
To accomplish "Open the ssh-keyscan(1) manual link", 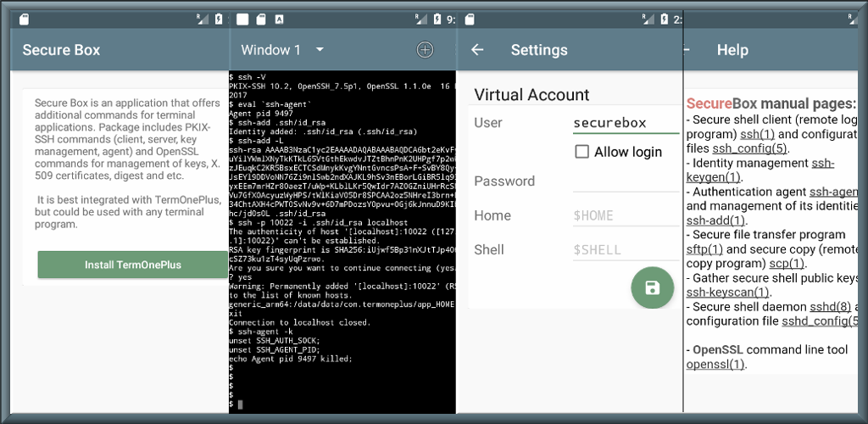I will (x=727, y=293).
